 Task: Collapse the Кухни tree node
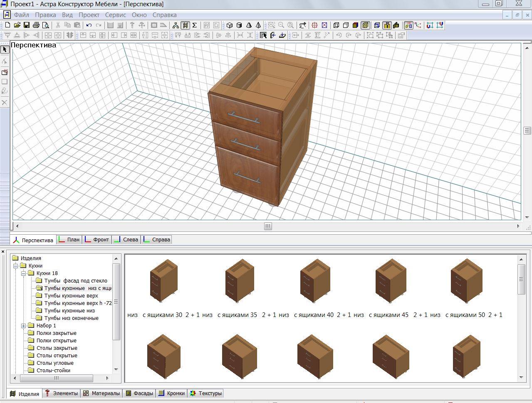(x=15, y=266)
